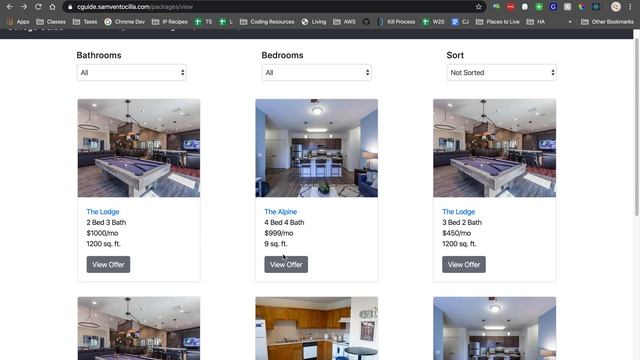This screenshot has height=360, width=640.
Task: Click the second-row blue apartment photo
Action: [x=495, y=329]
